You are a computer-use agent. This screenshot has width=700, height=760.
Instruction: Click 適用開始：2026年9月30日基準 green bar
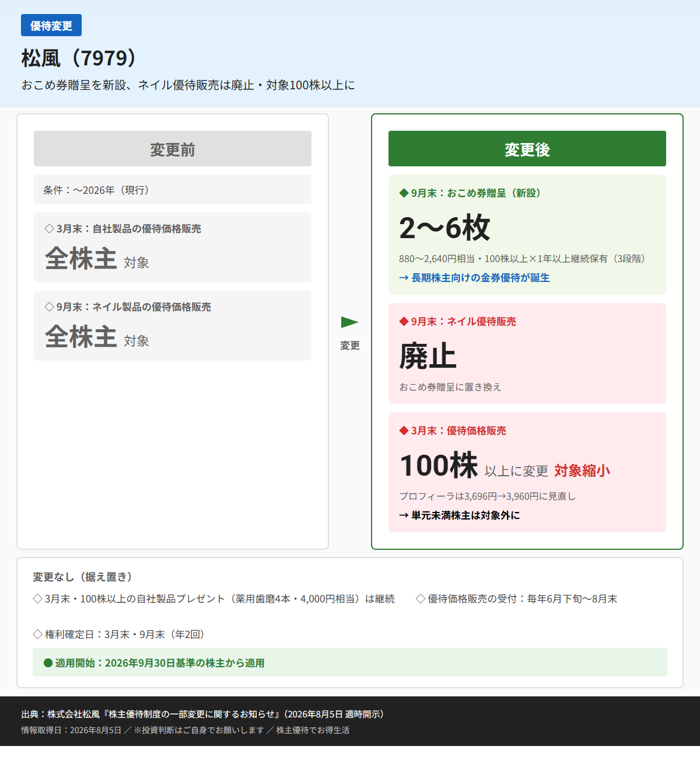click(350, 663)
